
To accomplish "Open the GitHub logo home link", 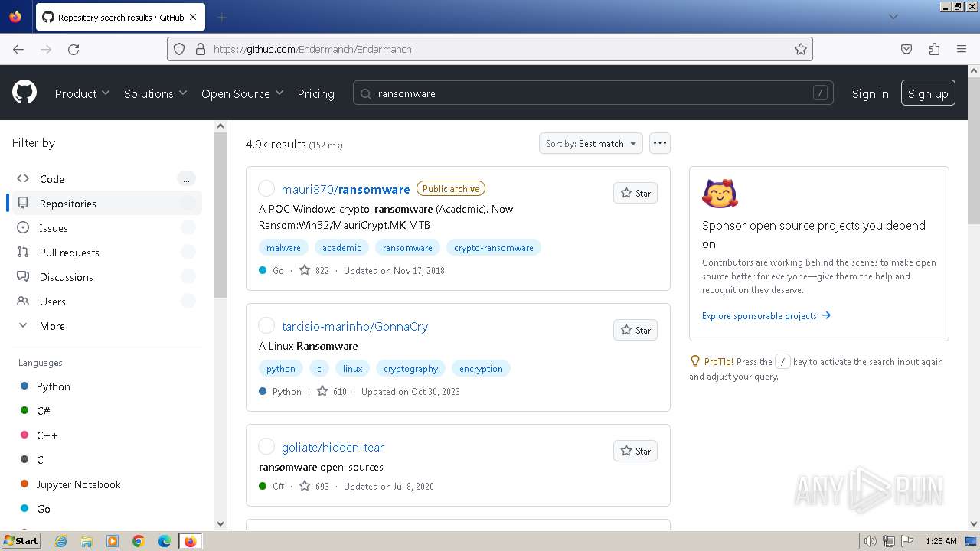I will click(24, 93).
